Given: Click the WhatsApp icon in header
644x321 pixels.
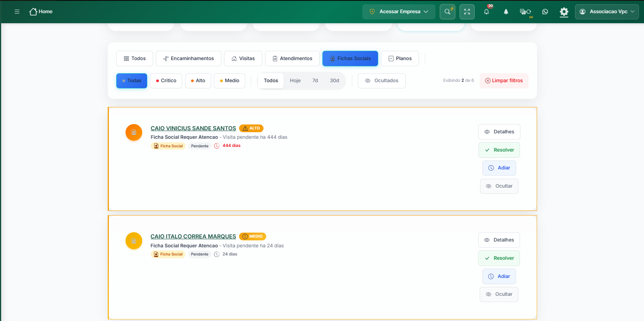Looking at the screenshot, I should tap(545, 12).
